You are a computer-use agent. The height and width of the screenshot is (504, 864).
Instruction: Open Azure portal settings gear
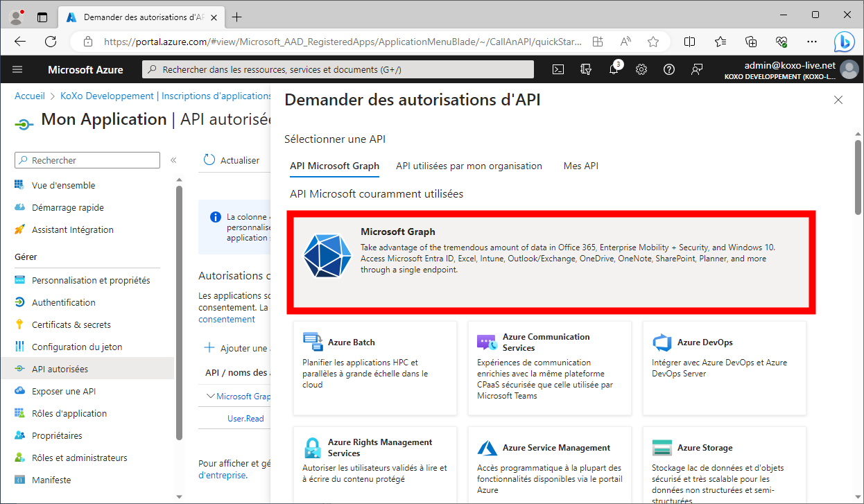click(x=641, y=69)
